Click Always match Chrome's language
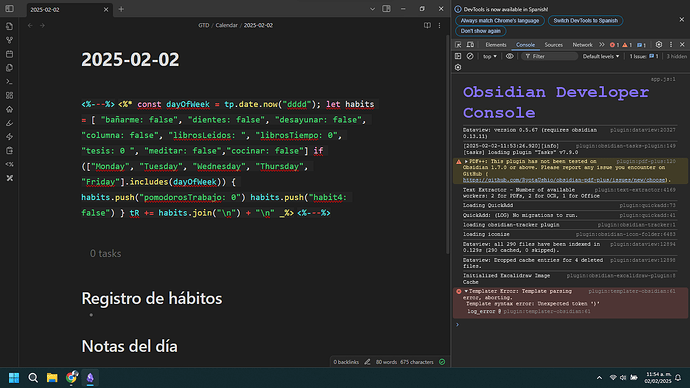 (499, 21)
